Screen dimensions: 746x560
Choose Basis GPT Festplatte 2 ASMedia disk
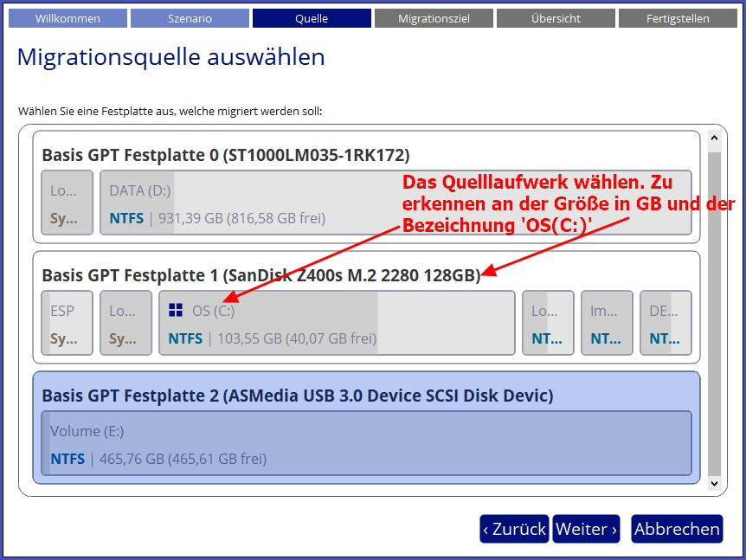pyautogui.click(x=297, y=396)
